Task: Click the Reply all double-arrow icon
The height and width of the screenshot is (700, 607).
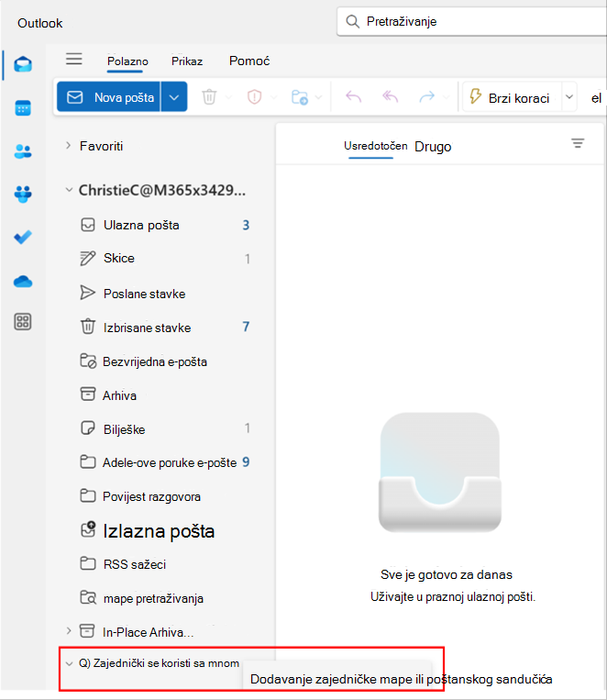Action: [390, 96]
